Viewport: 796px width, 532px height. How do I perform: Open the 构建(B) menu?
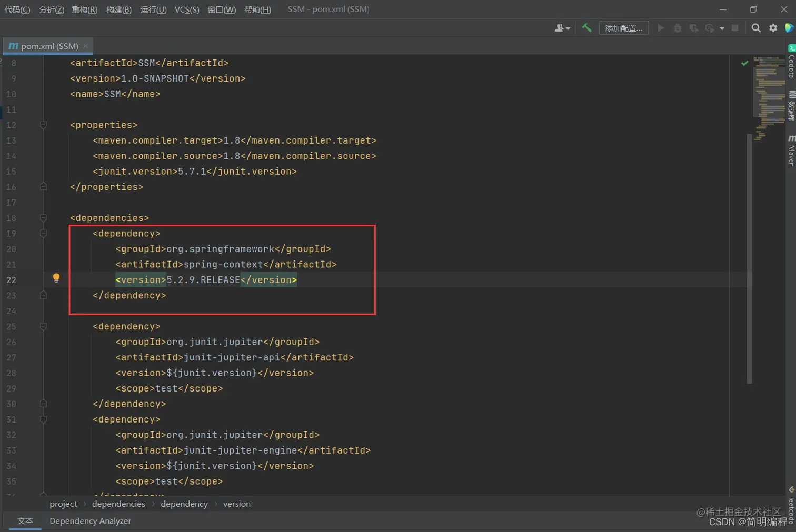pos(119,9)
